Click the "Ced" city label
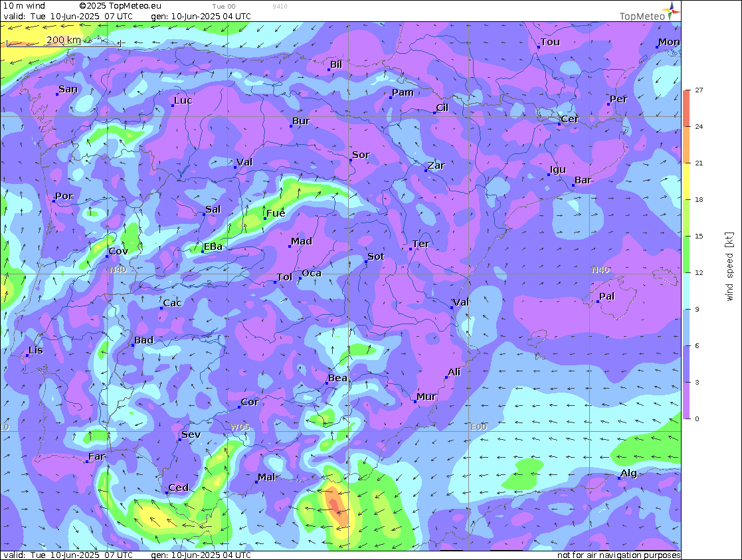This screenshot has height=560, width=742. tap(179, 488)
